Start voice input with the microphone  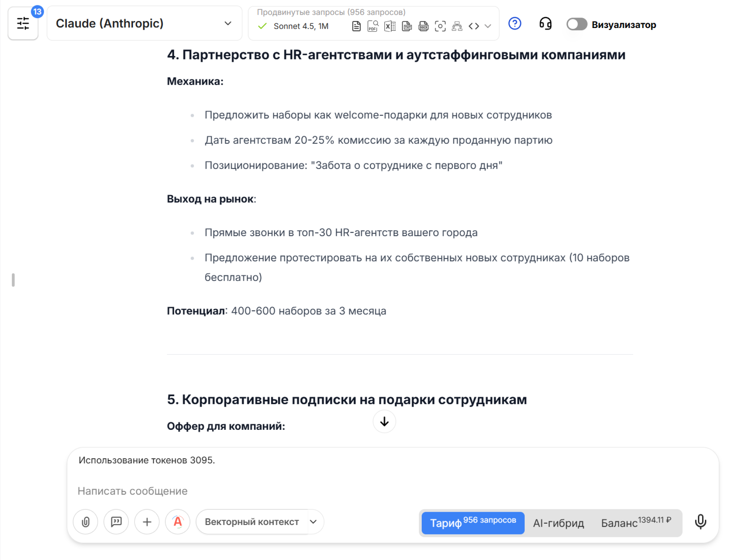click(701, 521)
